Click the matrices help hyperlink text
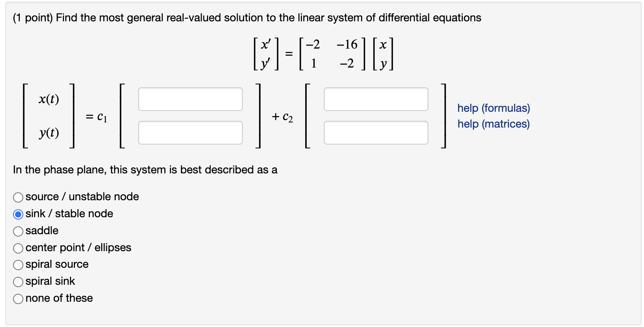 click(493, 124)
